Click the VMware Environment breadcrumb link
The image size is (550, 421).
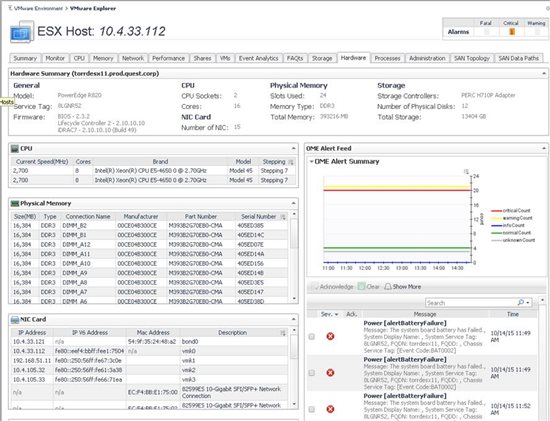point(38,8)
